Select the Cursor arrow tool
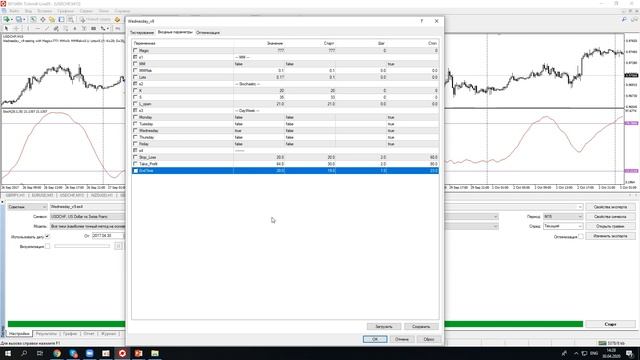Screen dimensions: 640x360 pyautogui.click(x=6, y=29)
